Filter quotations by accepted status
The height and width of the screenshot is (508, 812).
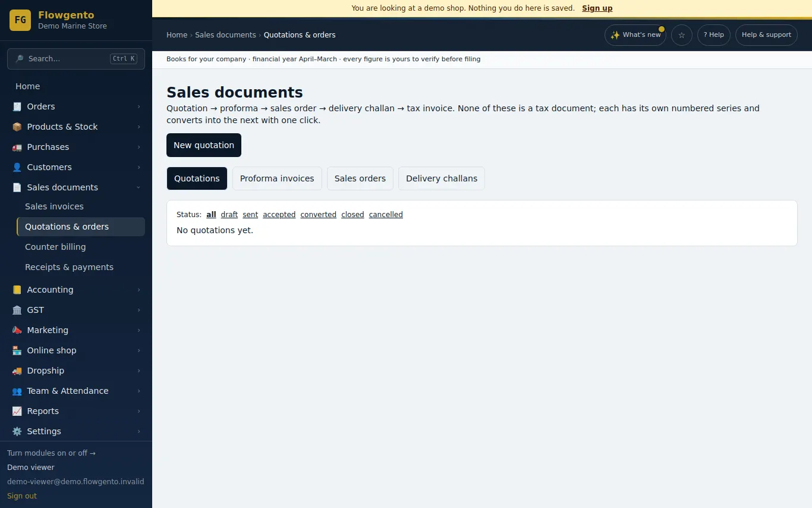(x=279, y=215)
